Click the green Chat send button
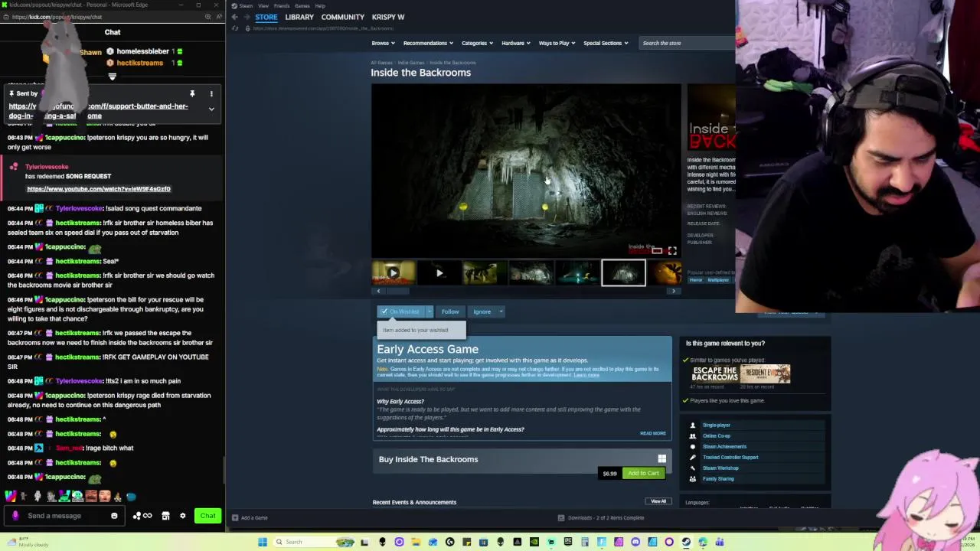 click(x=207, y=516)
